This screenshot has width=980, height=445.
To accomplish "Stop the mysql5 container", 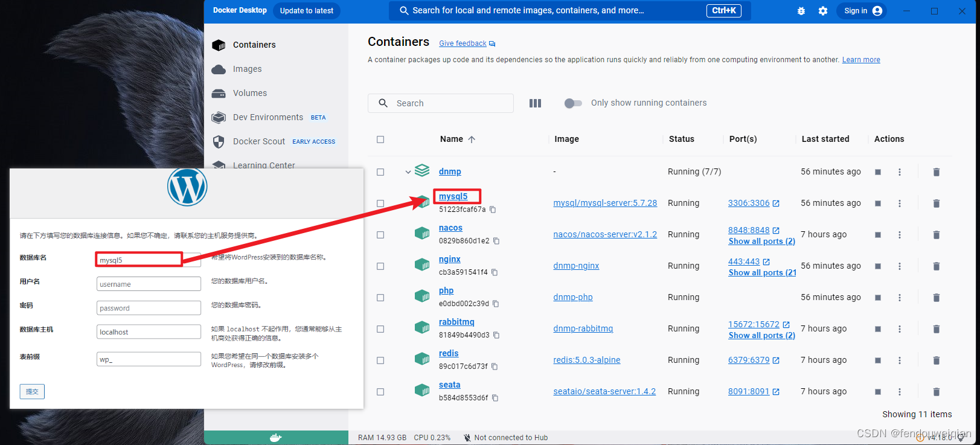I will click(x=878, y=203).
